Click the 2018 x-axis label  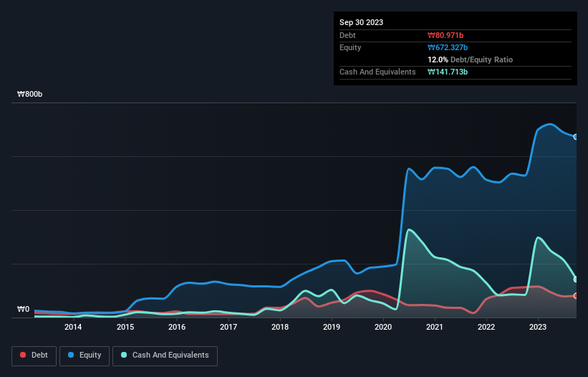coord(280,327)
